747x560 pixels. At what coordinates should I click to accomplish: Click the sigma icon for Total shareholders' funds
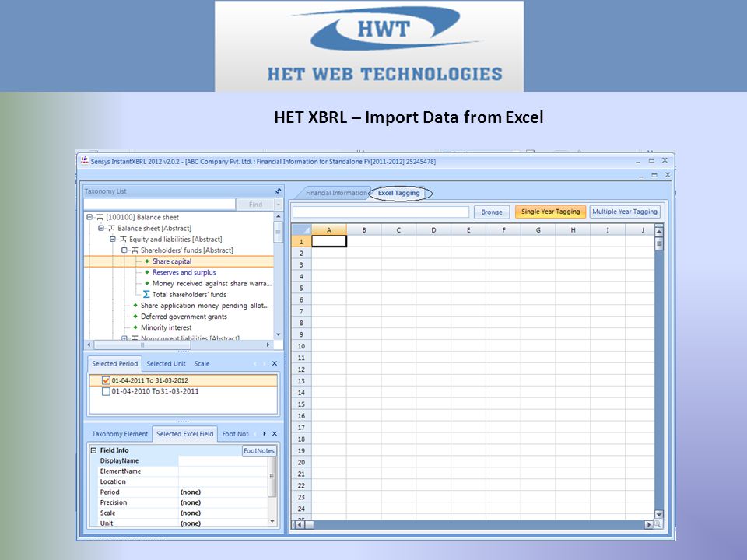click(x=146, y=294)
